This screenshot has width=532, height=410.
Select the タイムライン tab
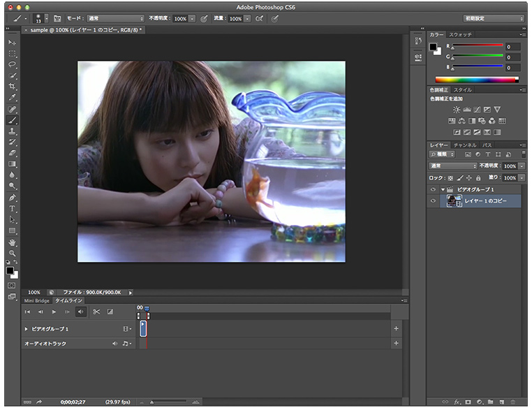pyautogui.click(x=68, y=301)
